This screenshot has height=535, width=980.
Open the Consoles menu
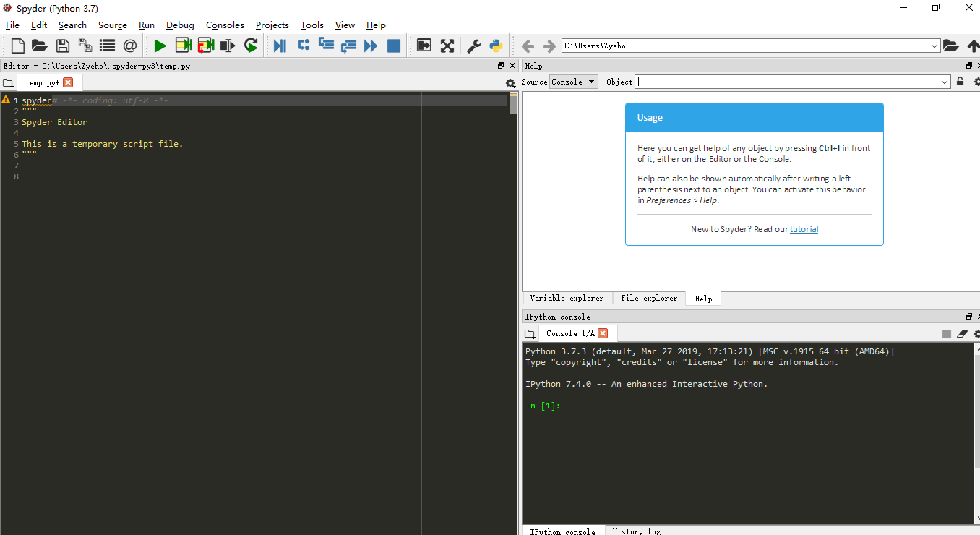click(225, 25)
